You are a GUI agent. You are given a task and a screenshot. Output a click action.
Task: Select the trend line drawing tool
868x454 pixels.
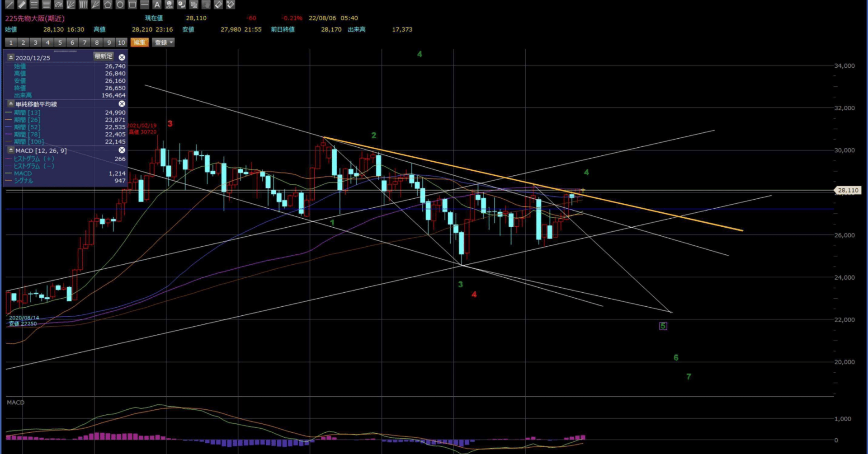(9, 5)
